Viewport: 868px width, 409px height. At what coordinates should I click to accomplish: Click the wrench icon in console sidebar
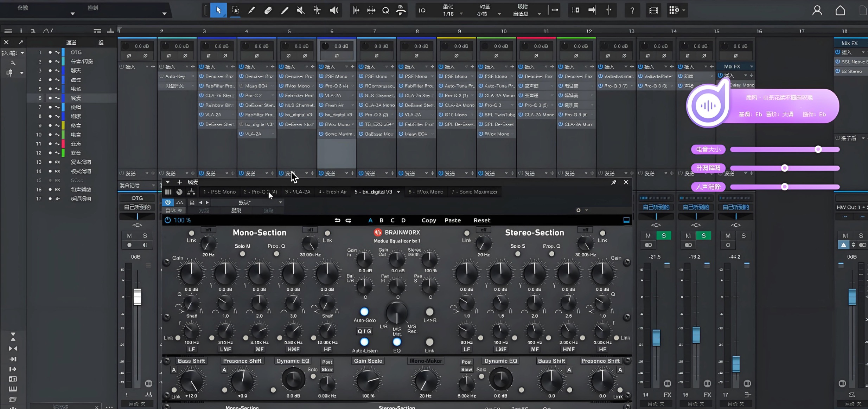pos(13,63)
